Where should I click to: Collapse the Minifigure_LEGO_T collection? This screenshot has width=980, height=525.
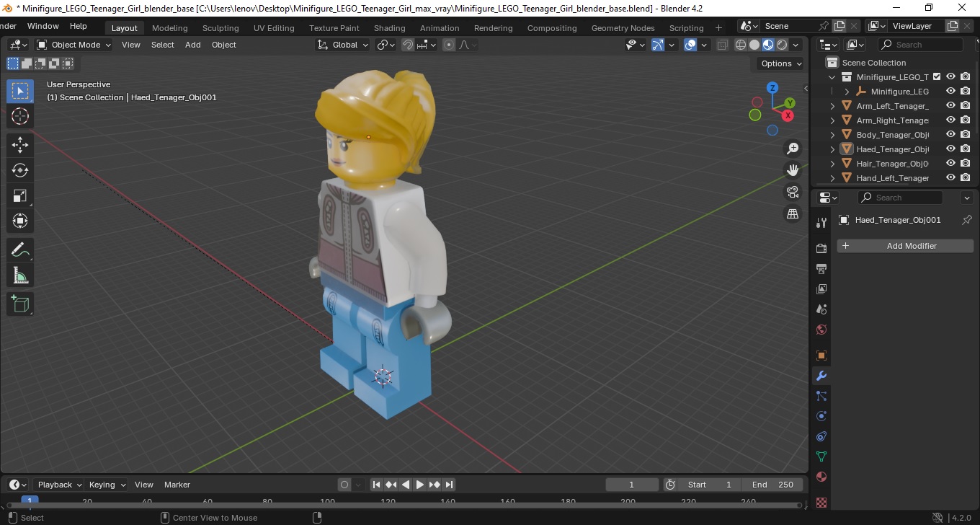[x=833, y=77]
